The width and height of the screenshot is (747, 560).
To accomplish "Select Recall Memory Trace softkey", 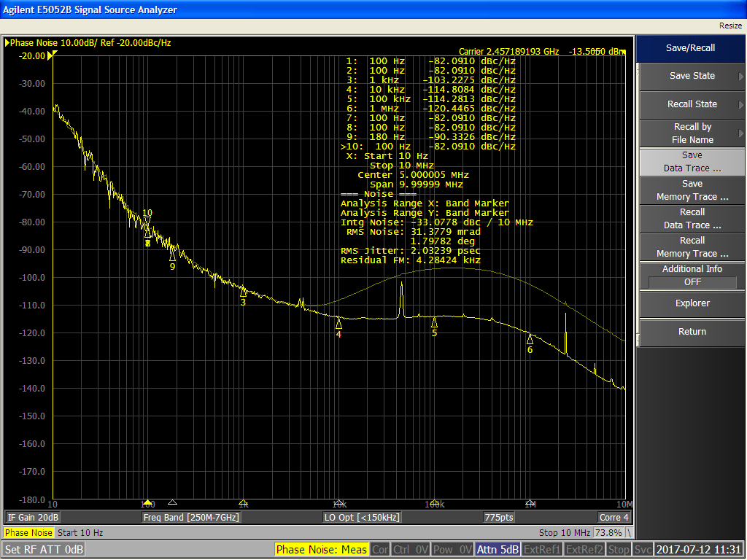I will coord(692,247).
